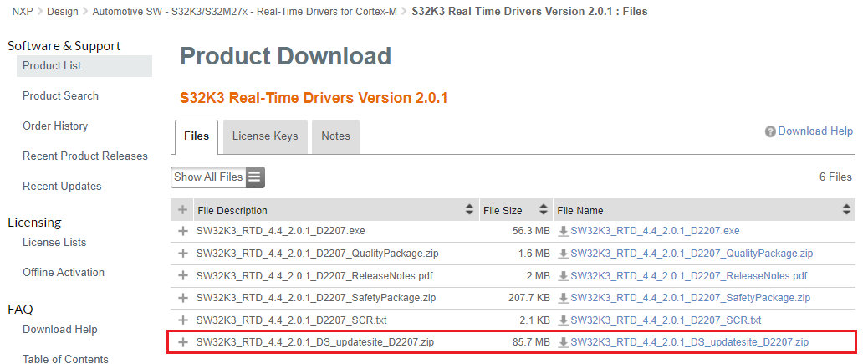This screenshot has width=868, height=364.
Task: Click download icon for the SCR.txt file
Action: coord(564,320)
